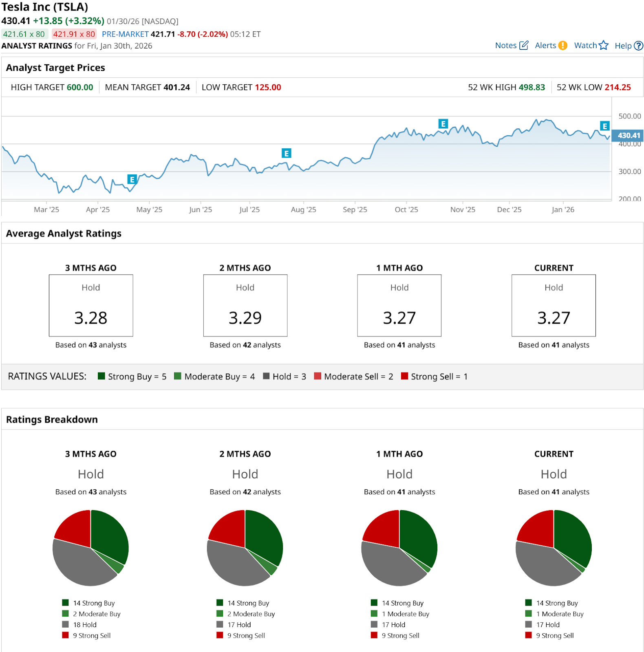Screen dimensions: 644x652
Task: Click the 52 WK LOW 214.25 value
Action: (x=618, y=87)
